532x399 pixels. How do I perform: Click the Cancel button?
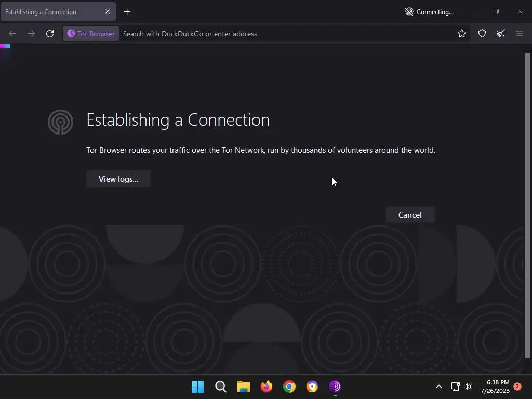tap(410, 215)
